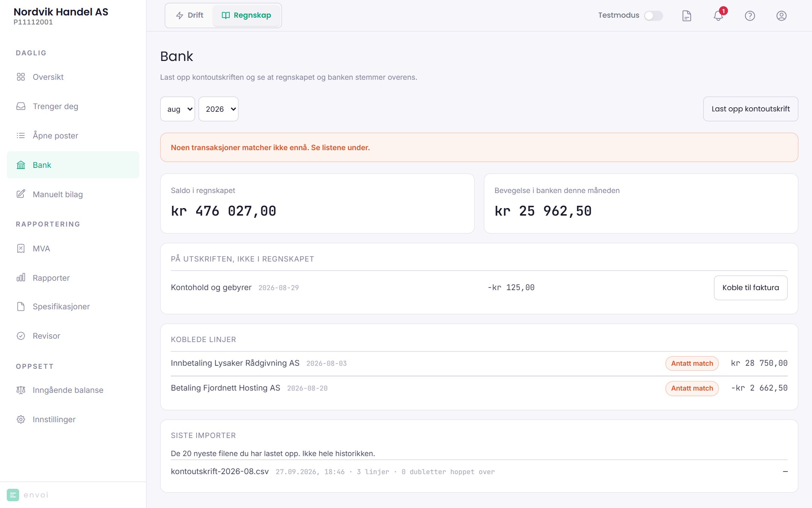Click the Inngående balanse scales icon
Screen dimensions: 812x508
pos(21,390)
